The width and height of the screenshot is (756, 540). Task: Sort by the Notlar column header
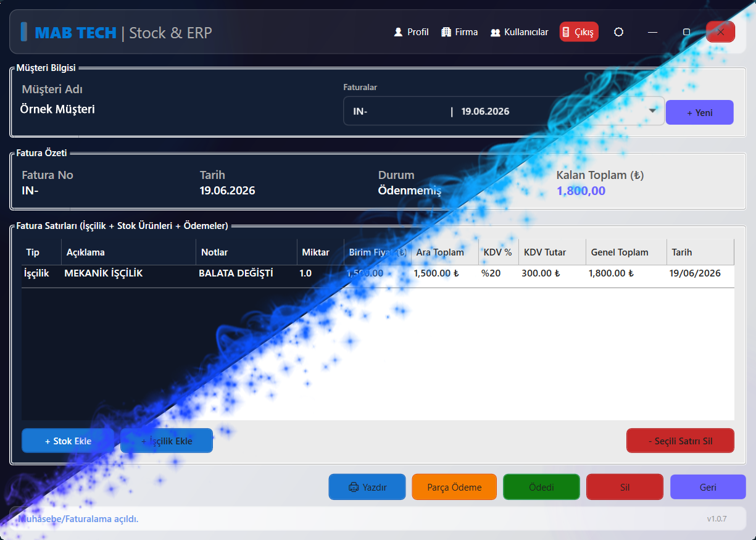(x=246, y=252)
